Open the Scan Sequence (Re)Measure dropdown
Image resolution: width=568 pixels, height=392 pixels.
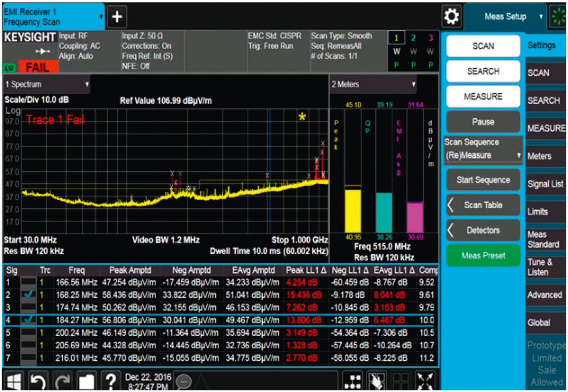tap(483, 155)
